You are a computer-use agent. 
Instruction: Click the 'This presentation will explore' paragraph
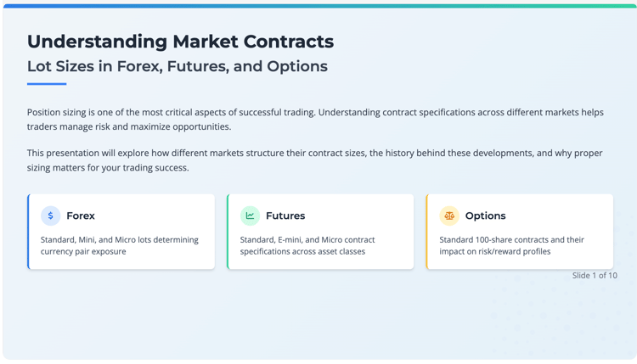(314, 160)
